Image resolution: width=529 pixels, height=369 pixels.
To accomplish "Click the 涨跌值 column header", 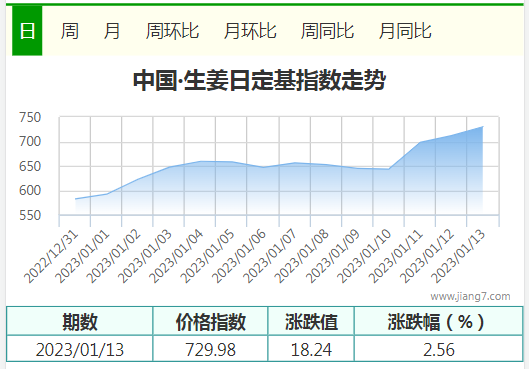I will tap(311, 321).
